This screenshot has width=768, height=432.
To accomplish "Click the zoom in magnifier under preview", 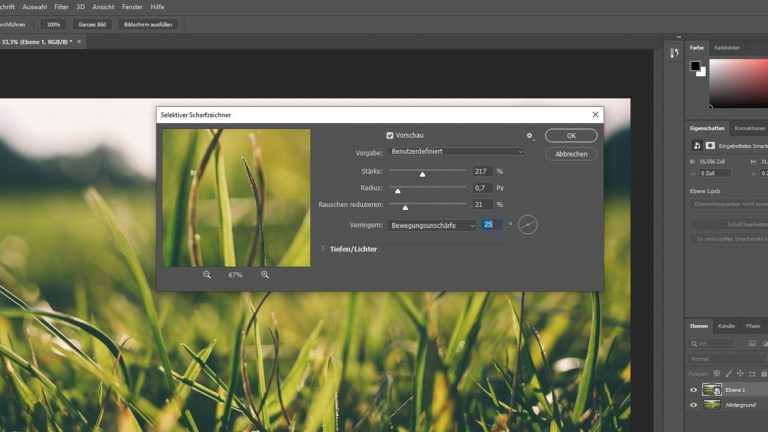I will tap(265, 274).
